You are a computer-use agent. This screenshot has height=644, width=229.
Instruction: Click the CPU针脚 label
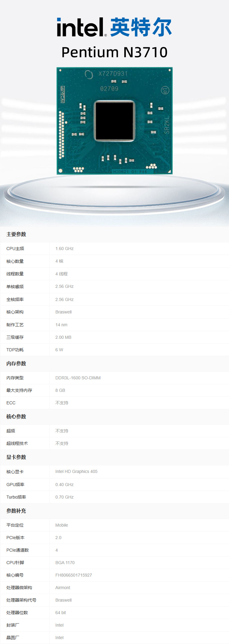click(15, 563)
